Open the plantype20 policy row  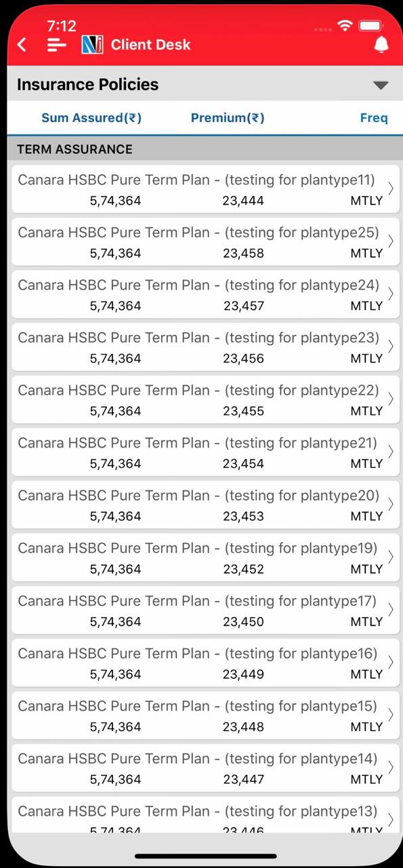pos(206,505)
